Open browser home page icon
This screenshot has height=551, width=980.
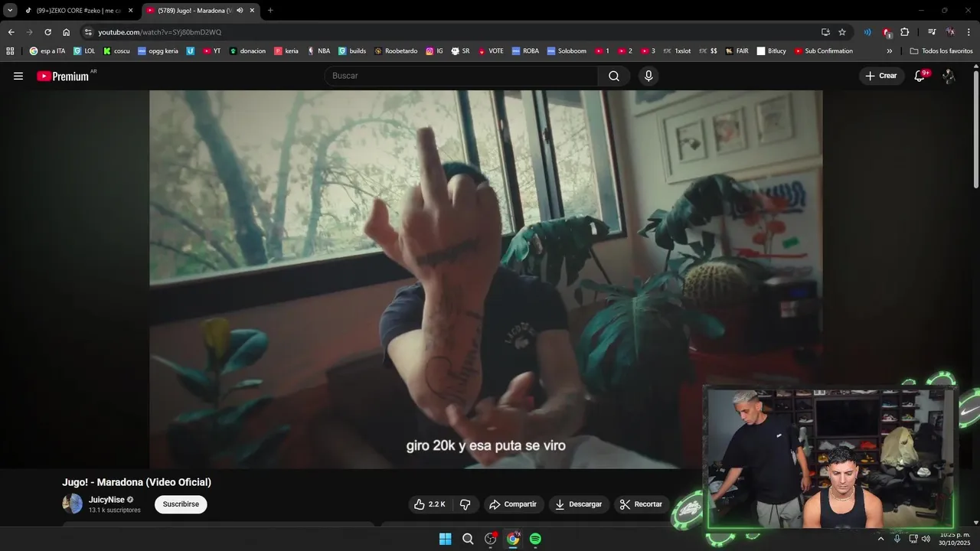(67, 32)
